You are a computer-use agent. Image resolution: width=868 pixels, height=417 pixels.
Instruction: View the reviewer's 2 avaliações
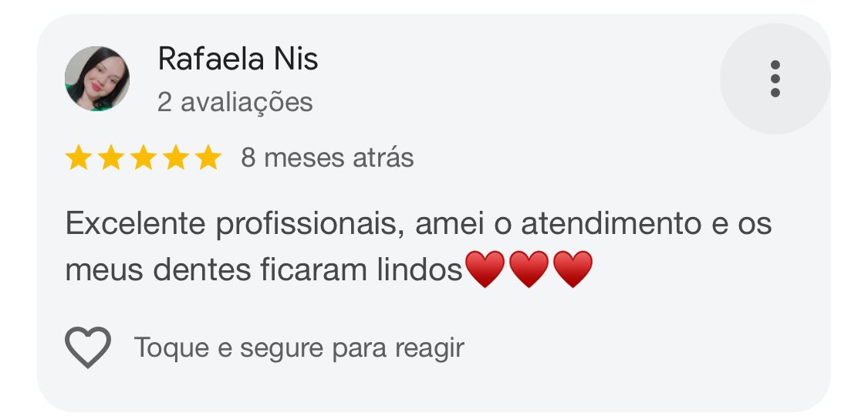[x=235, y=102]
